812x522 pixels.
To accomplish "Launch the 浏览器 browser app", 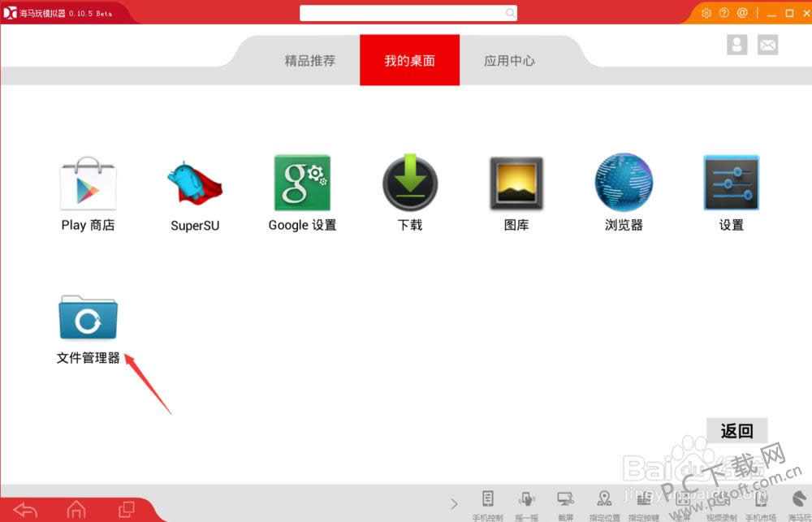I will (624, 186).
